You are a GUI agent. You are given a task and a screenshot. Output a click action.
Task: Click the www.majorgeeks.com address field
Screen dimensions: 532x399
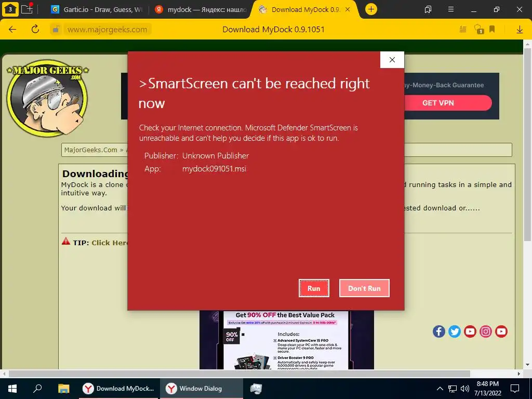107,30
